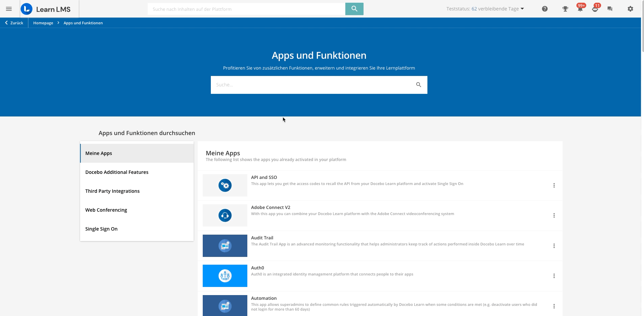Focus the platform content search field

coord(246,9)
